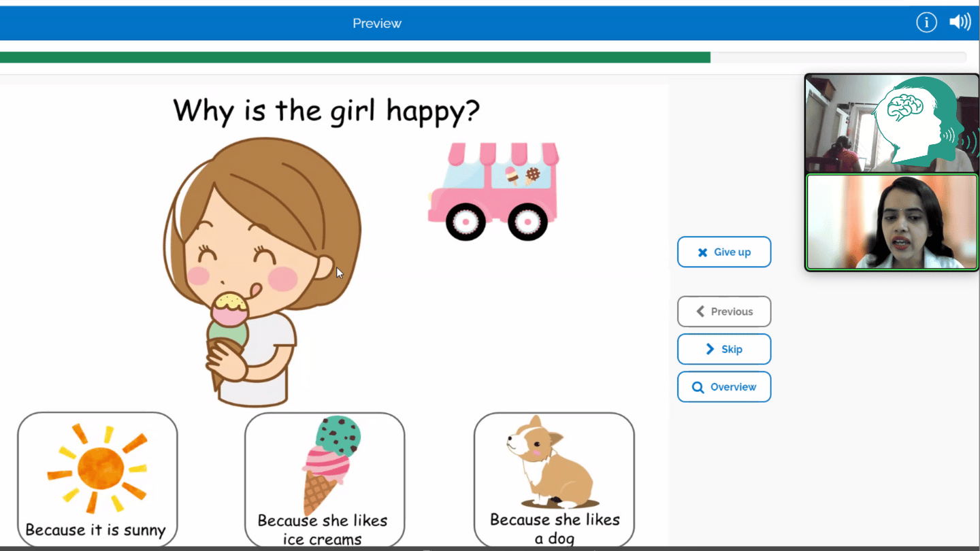Go back with the Previous button
Image resolution: width=980 pixels, height=551 pixels.
724,312
